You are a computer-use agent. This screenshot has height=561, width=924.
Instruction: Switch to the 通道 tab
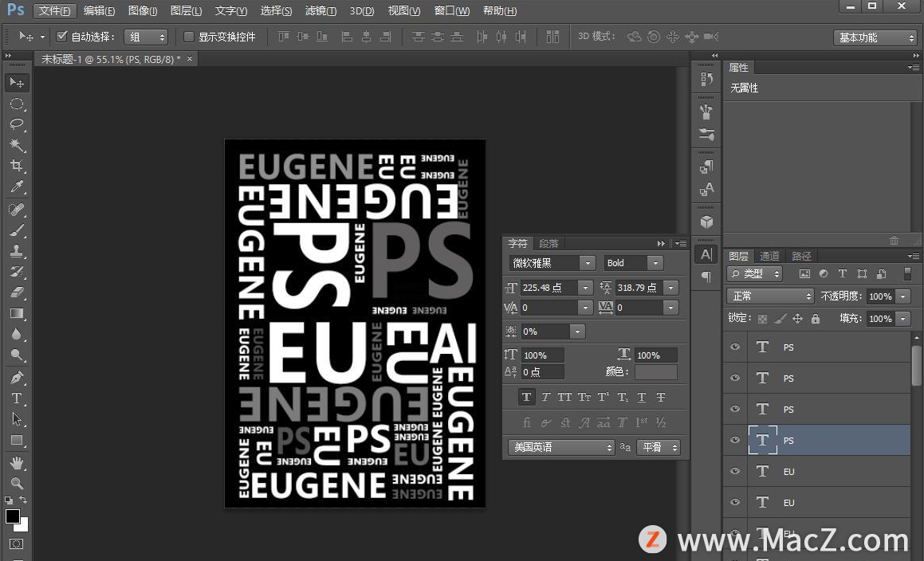pos(769,256)
